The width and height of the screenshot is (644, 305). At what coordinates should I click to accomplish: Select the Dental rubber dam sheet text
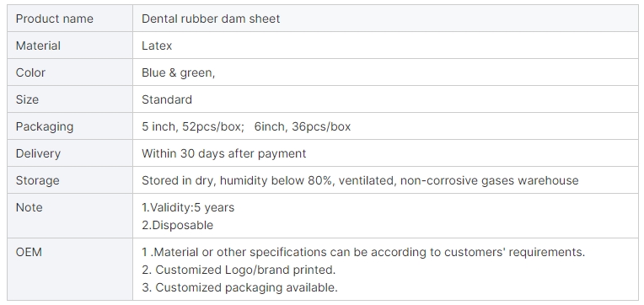click(x=211, y=19)
